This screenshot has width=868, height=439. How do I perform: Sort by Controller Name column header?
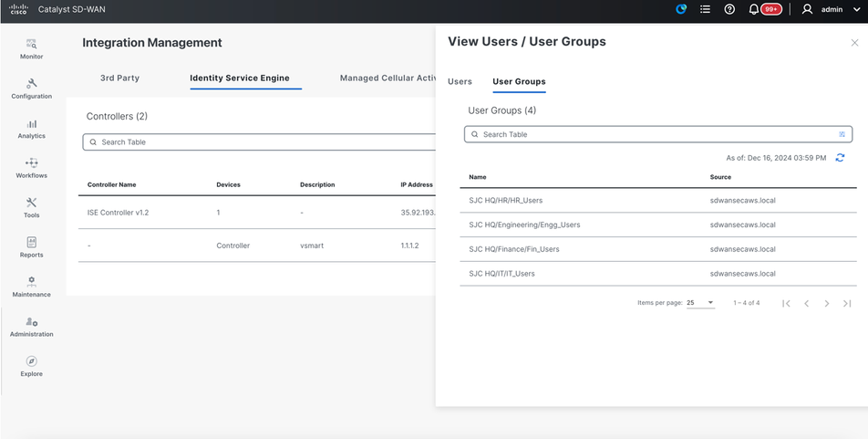click(111, 184)
